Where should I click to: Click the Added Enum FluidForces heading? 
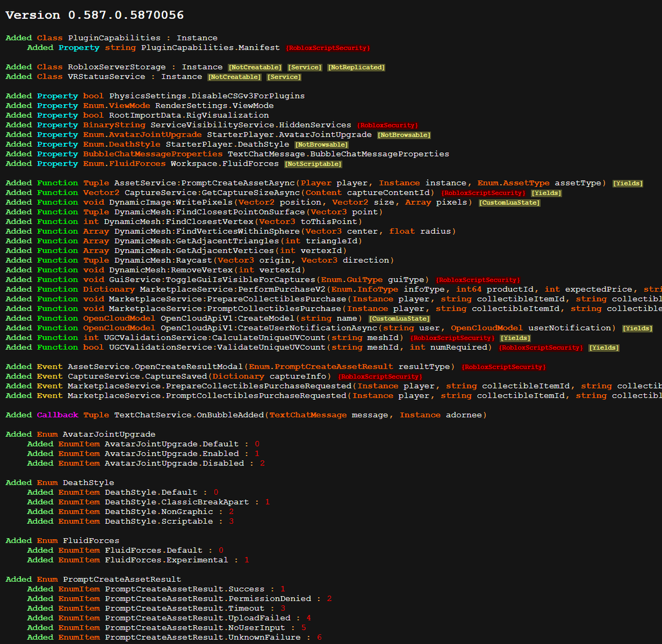pos(62,540)
